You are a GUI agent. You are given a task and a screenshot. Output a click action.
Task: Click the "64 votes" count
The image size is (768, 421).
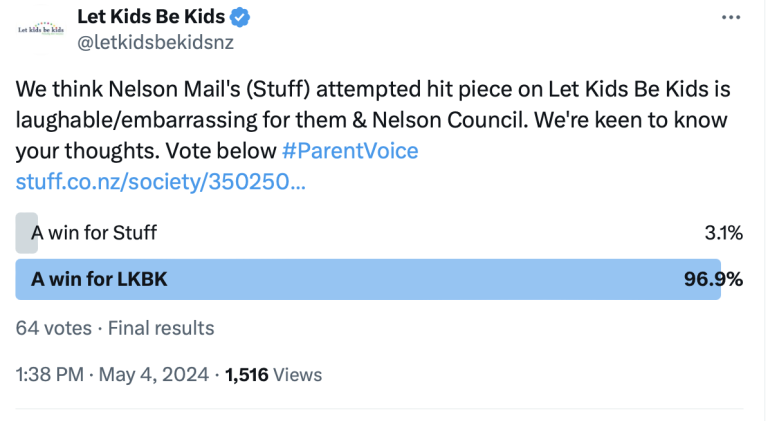tap(53, 328)
